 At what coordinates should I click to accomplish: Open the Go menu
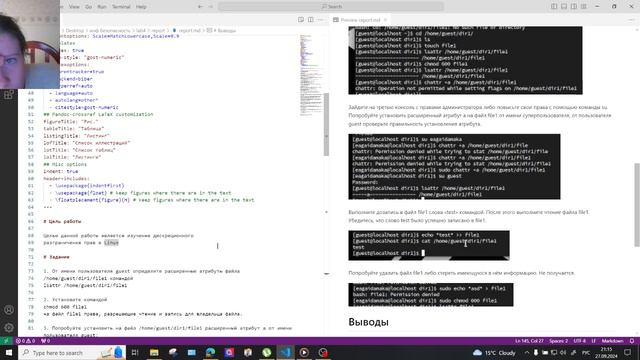(x=88, y=7)
